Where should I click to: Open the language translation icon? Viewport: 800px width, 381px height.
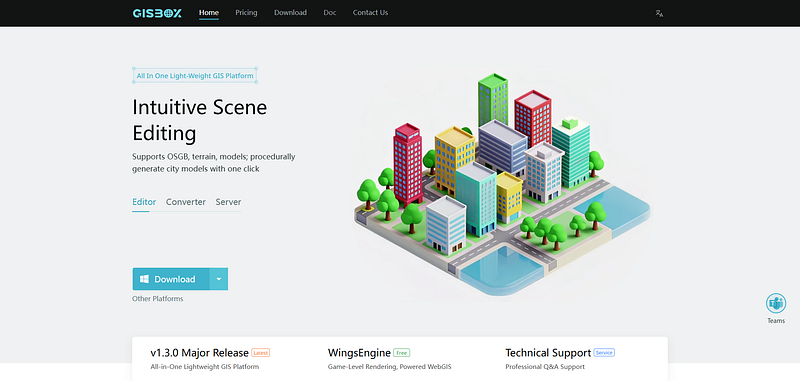coord(659,13)
